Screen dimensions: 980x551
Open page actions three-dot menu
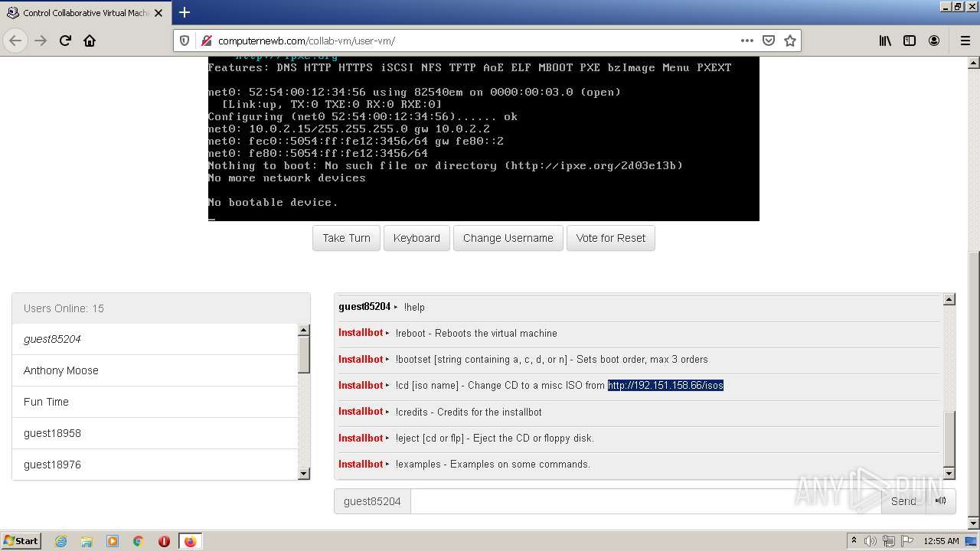tap(746, 41)
